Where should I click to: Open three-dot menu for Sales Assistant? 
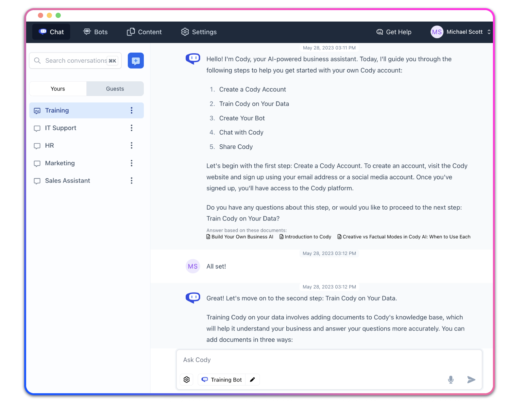(131, 181)
